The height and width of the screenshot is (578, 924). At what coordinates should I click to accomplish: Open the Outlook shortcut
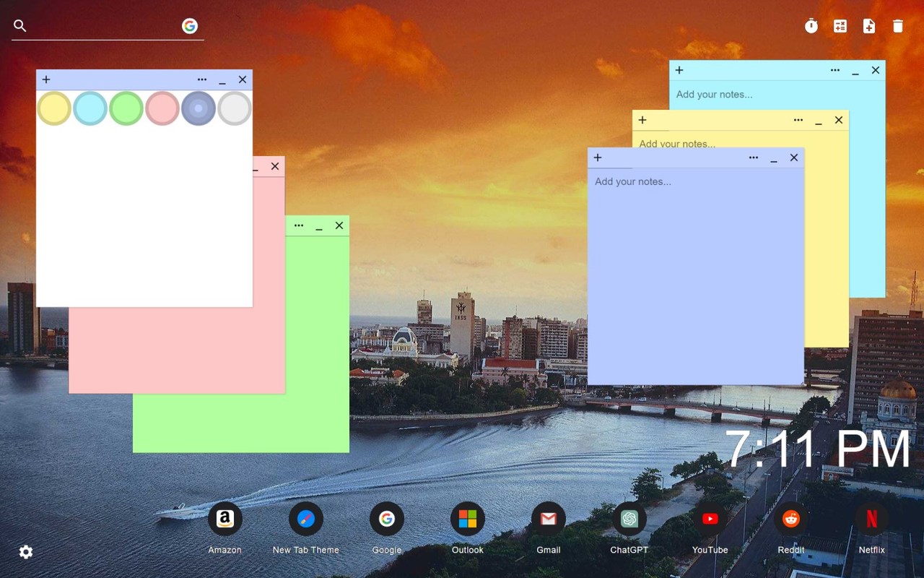[x=468, y=519]
